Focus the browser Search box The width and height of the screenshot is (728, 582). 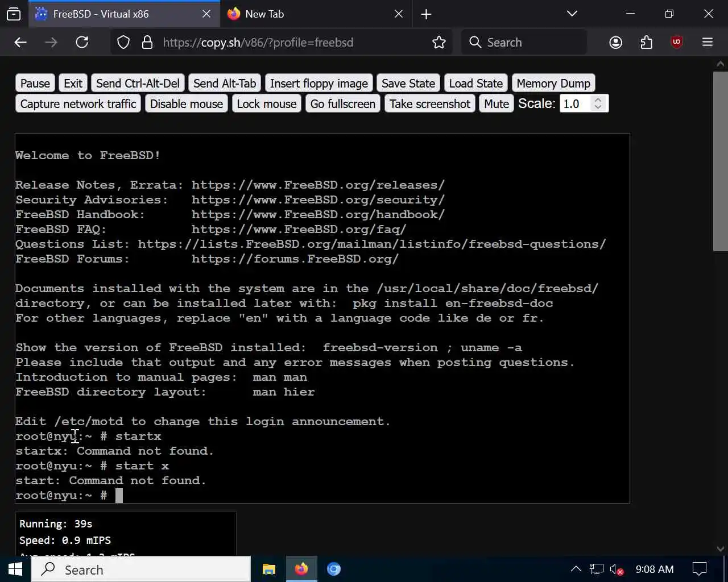coord(523,43)
